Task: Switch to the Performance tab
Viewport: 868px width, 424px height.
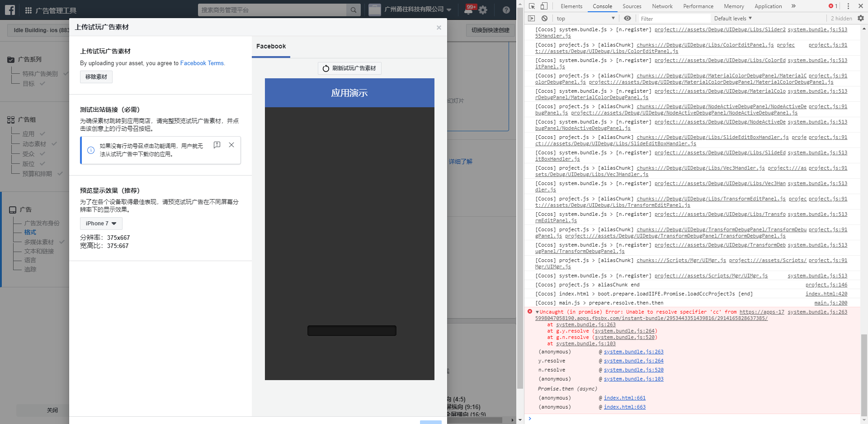Action: point(698,6)
